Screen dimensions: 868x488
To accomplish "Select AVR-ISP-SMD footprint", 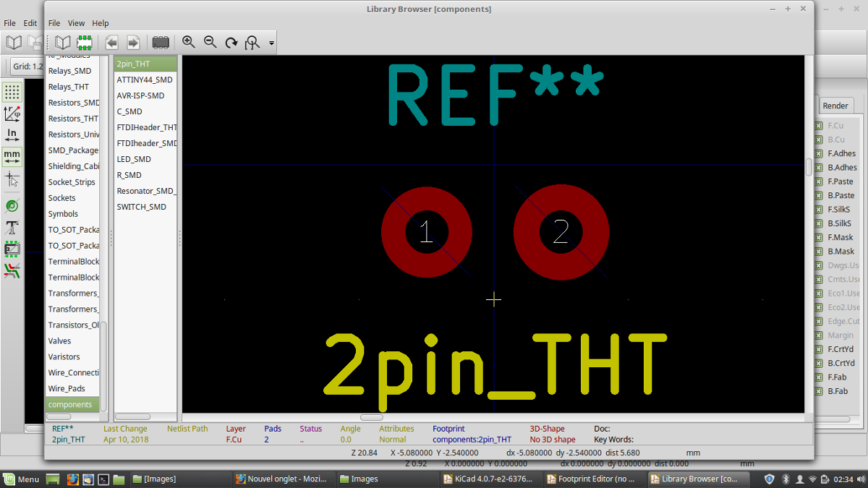I will pos(145,95).
